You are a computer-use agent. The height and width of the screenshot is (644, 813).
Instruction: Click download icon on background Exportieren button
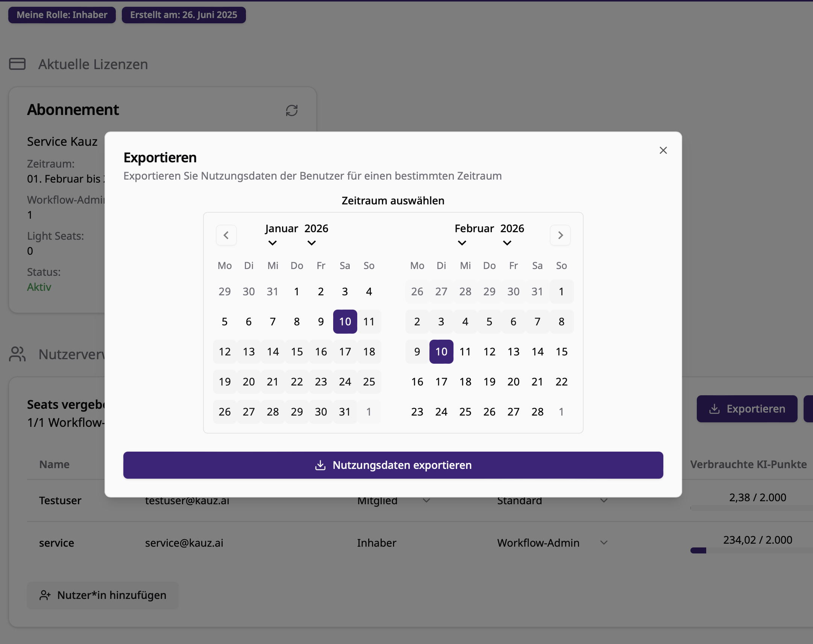tap(714, 409)
